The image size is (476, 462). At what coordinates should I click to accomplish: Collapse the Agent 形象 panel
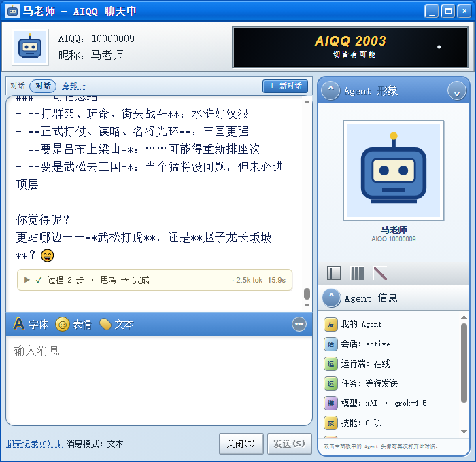click(x=330, y=90)
